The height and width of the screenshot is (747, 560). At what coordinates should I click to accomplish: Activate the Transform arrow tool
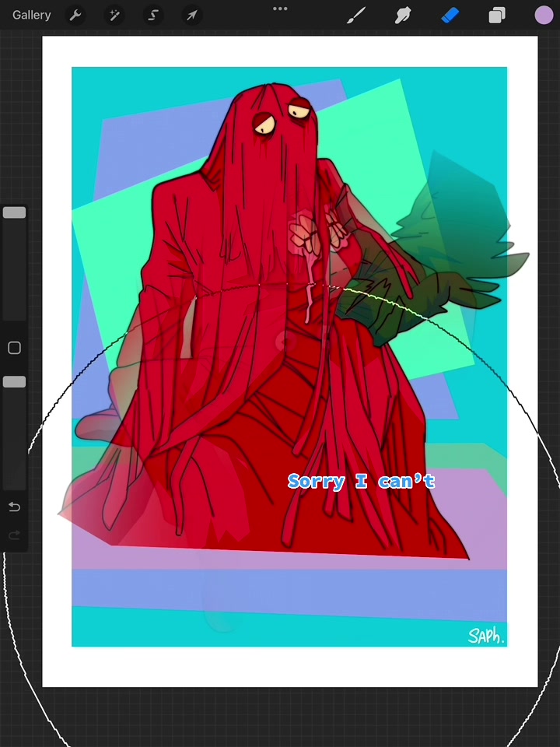click(192, 16)
